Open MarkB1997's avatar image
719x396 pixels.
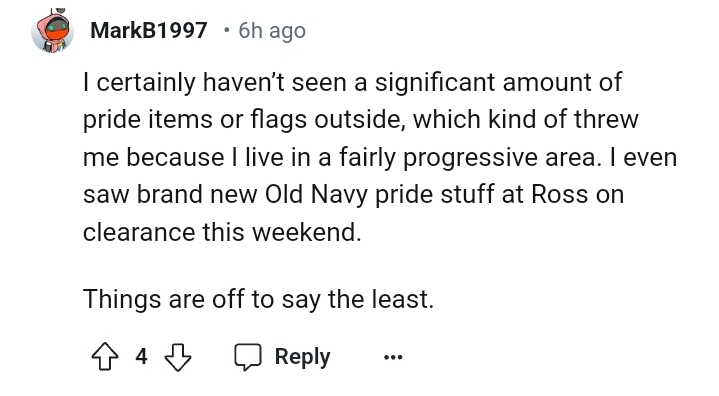point(53,31)
